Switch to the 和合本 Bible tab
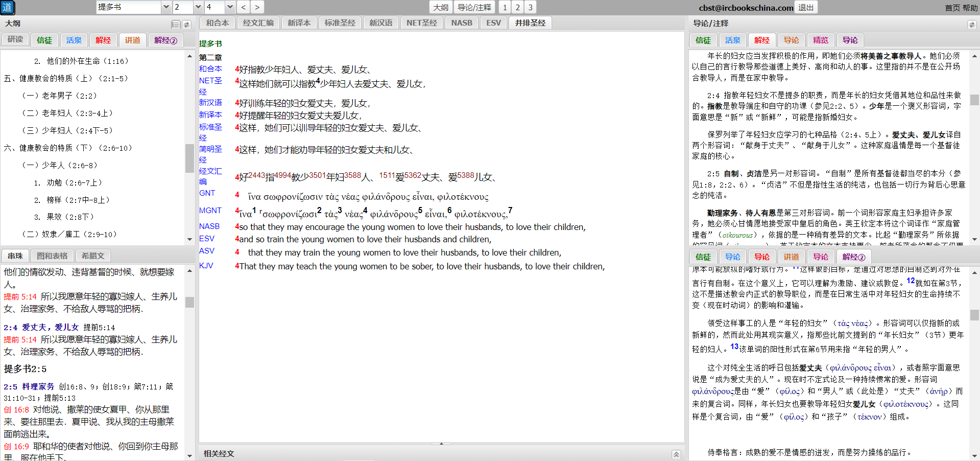980x461 pixels. [x=218, y=23]
